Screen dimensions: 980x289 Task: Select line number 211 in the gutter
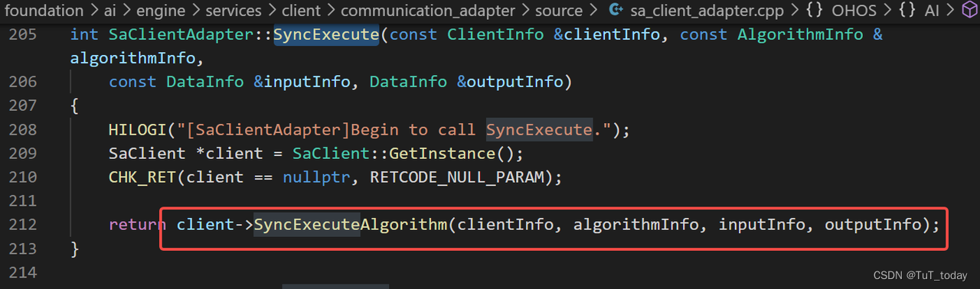tap(22, 201)
